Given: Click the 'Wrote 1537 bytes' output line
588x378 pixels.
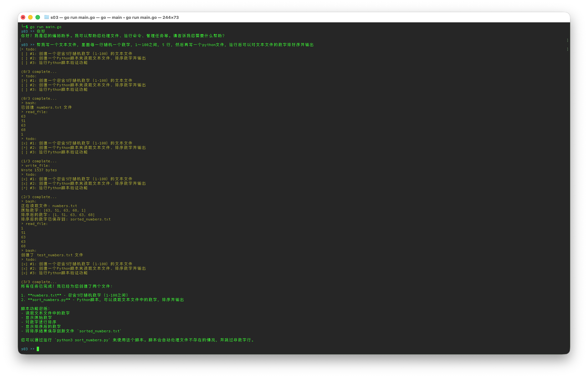Looking at the screenshot, I should coord(39,170).
